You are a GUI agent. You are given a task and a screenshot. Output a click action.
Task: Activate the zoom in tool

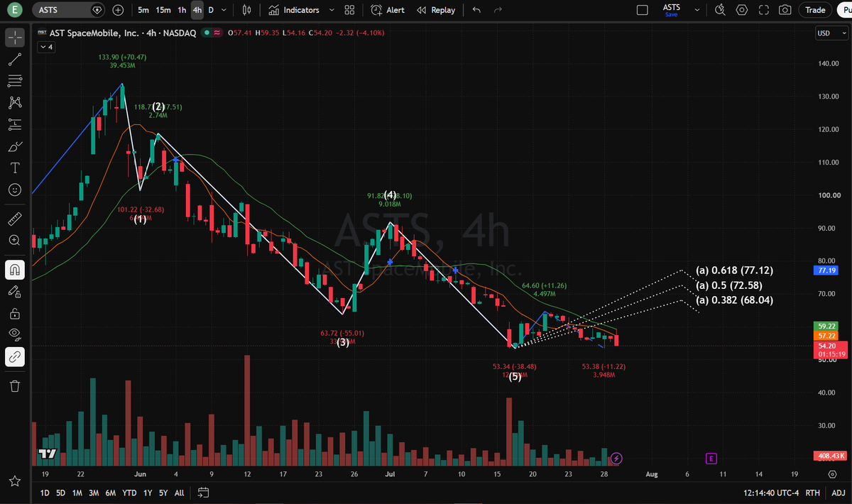coord(15,240)
